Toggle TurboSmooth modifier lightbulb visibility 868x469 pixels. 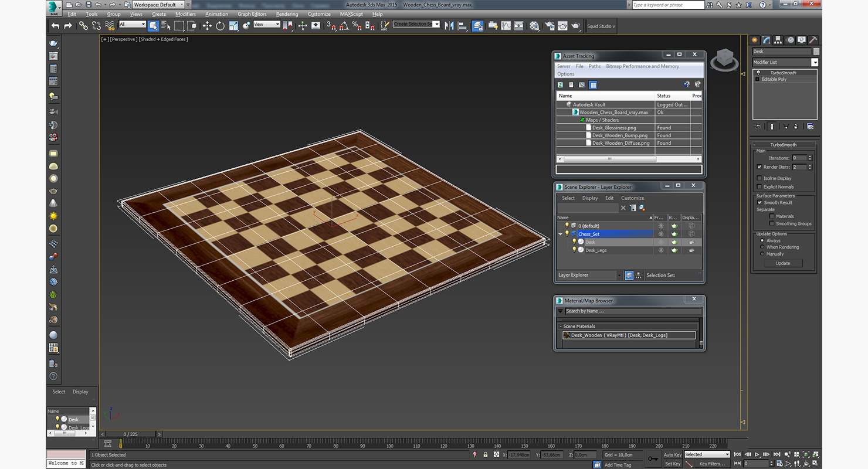click(758, 73)
